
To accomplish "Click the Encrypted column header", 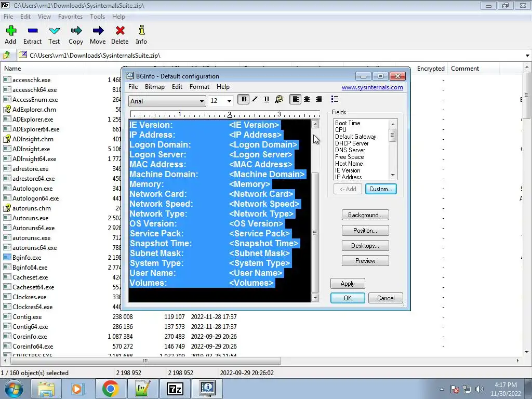I will (x=431, y=69).
